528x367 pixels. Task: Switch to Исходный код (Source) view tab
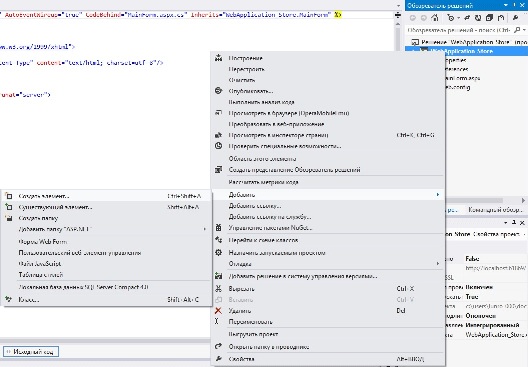tap(31, 352)
